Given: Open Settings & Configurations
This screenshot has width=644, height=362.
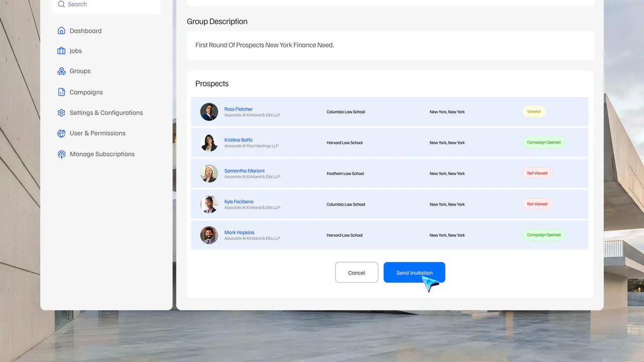Looking at the screenshot, I should [106, 113].
